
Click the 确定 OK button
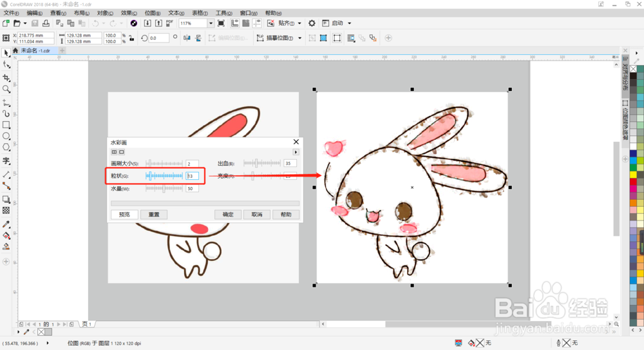coord(228,214)
